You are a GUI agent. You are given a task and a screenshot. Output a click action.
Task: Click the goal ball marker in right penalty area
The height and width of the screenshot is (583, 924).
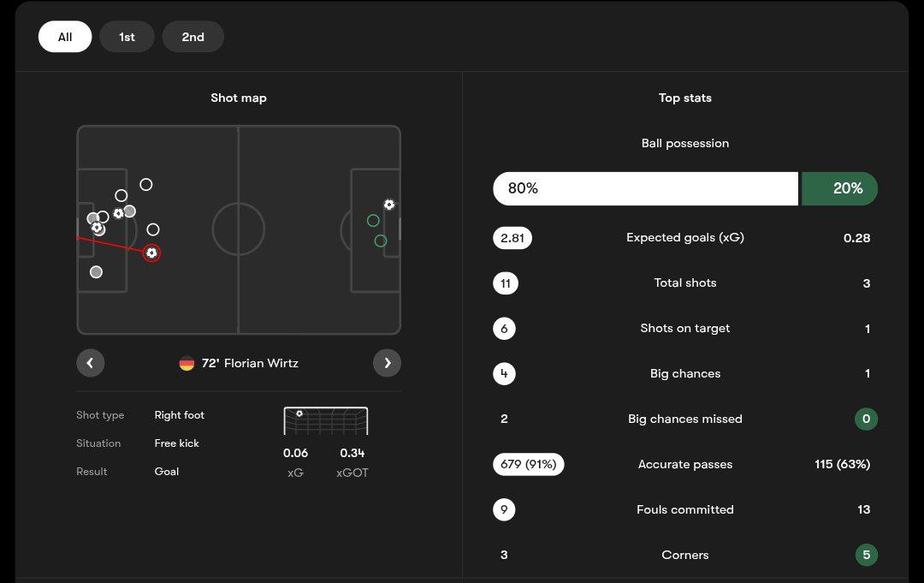389,205
